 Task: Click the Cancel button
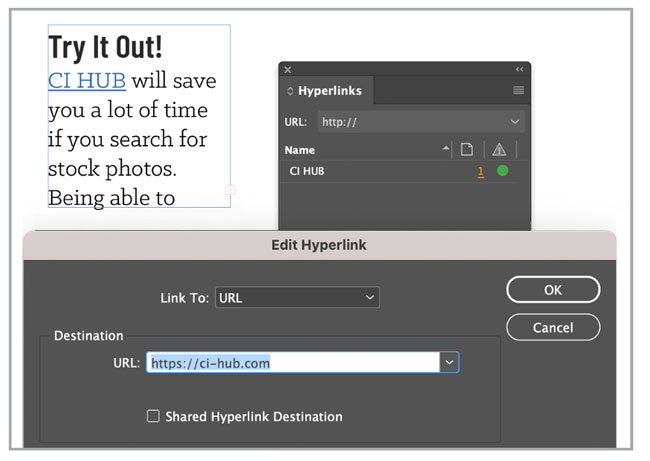coord(553,328)
